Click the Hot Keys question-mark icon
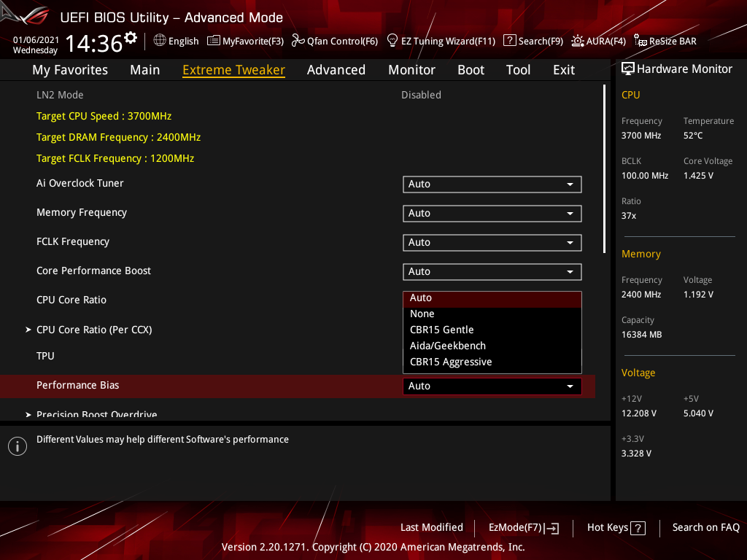The height and width of the screenshot is (560, 747). (638, 528)
